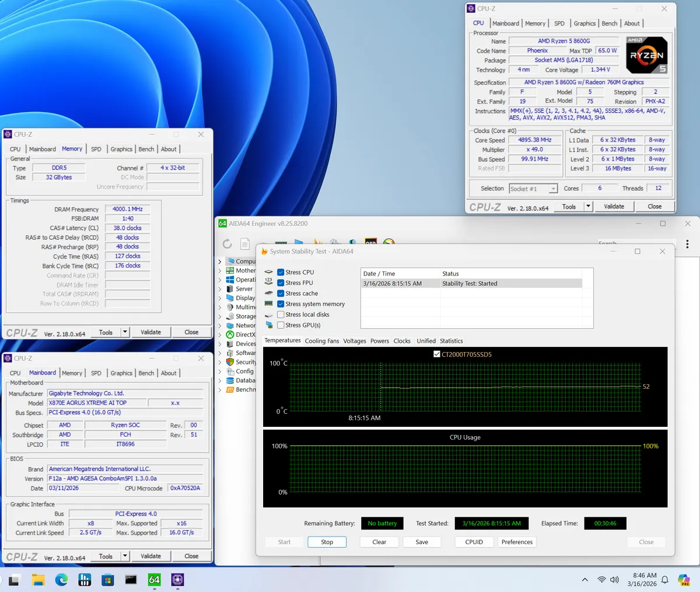Click the AIDA64 report page icon
This screenshot has width=700, height=592.
[x=245, y=244]
